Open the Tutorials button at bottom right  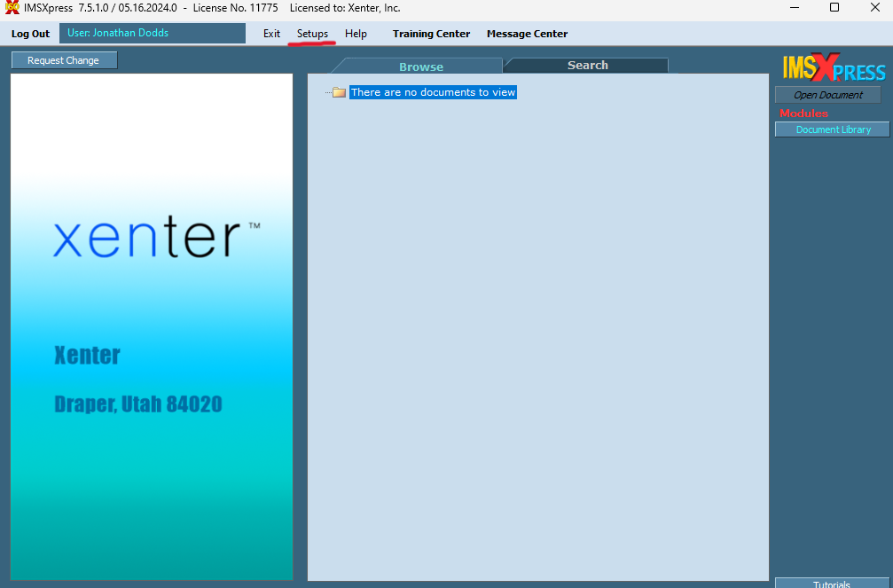(833, 584)
